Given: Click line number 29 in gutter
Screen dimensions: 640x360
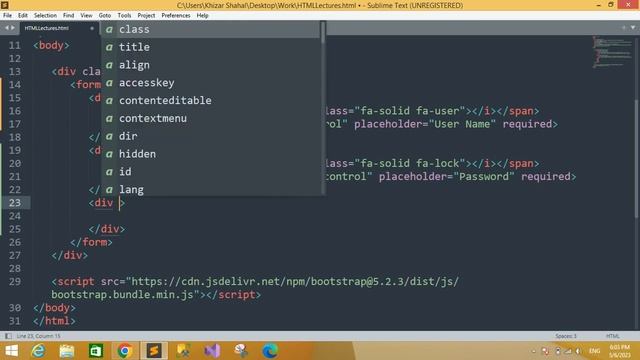Looking at the screenshot, I should (x=15, y=282).
